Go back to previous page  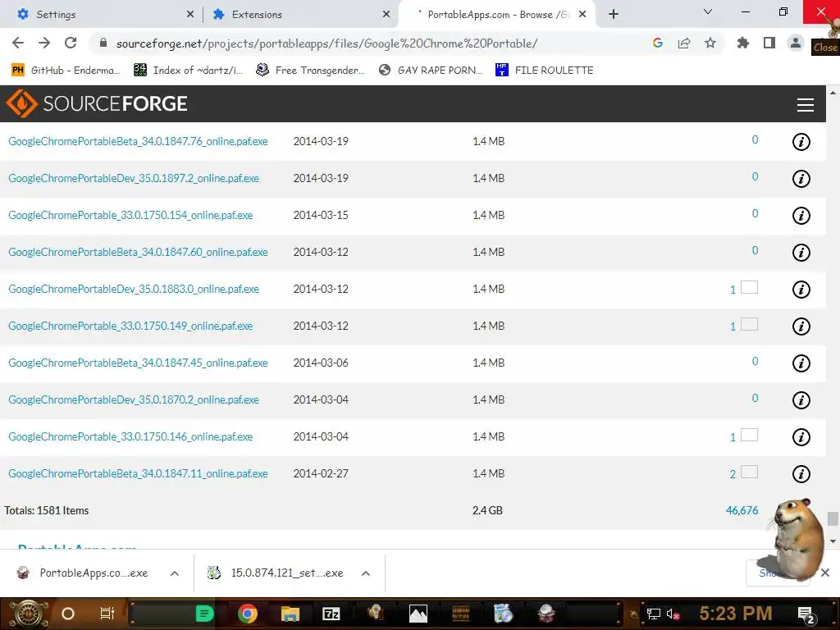[x=18, y=43]
